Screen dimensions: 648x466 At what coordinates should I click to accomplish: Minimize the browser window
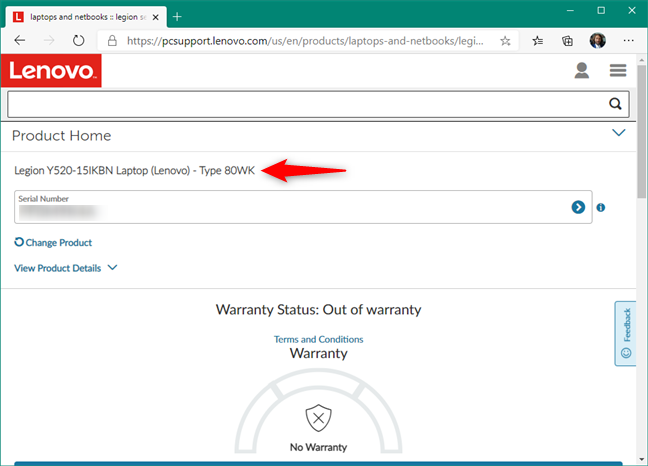[570, 10]
